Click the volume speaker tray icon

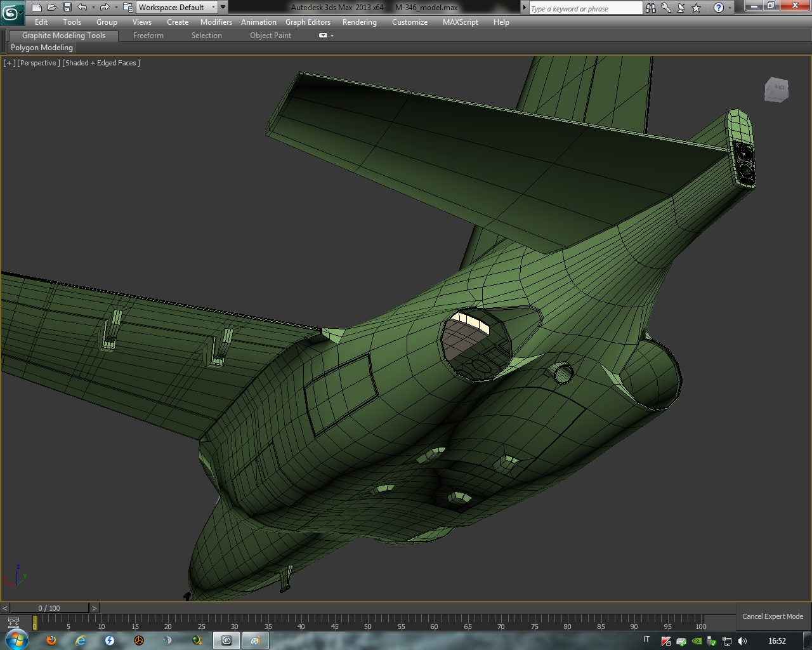[x=742, y=641]
